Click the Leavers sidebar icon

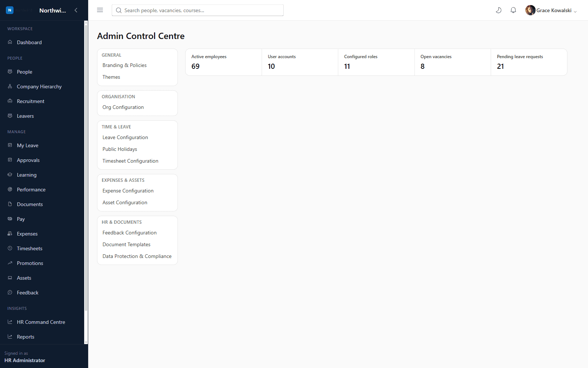[10, 116]
